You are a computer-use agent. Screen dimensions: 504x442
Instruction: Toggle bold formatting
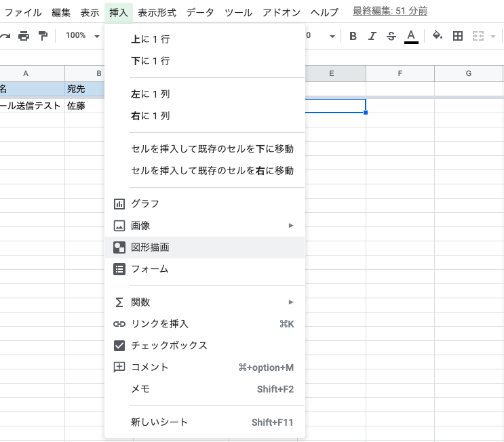[x=353, y=36]
